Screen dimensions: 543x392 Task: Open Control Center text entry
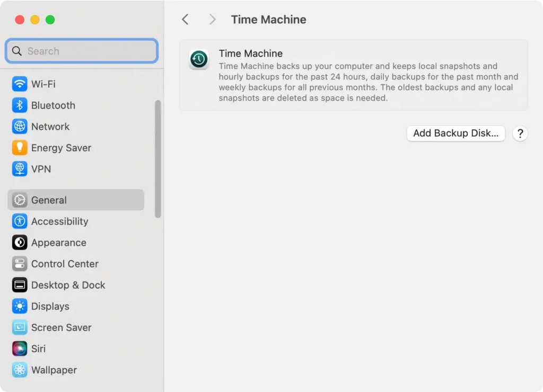pyautogui.click(x=65, y=264)
